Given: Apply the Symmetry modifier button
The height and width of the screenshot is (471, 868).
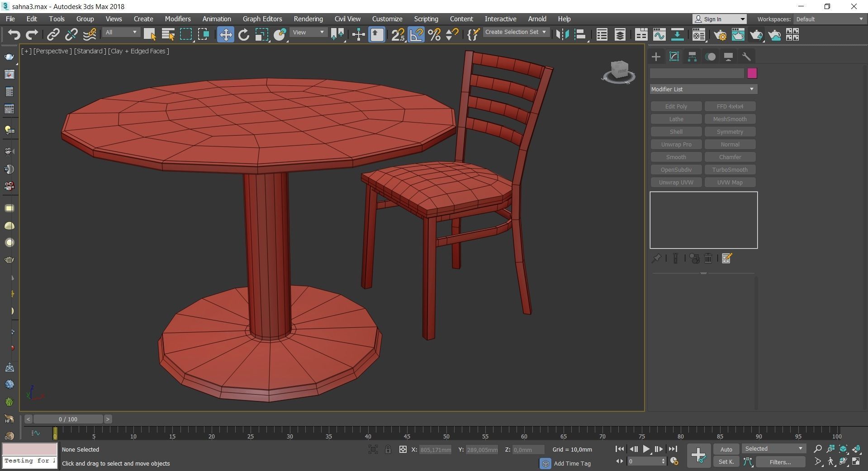Looking at the screenshot, I should 730,132.
